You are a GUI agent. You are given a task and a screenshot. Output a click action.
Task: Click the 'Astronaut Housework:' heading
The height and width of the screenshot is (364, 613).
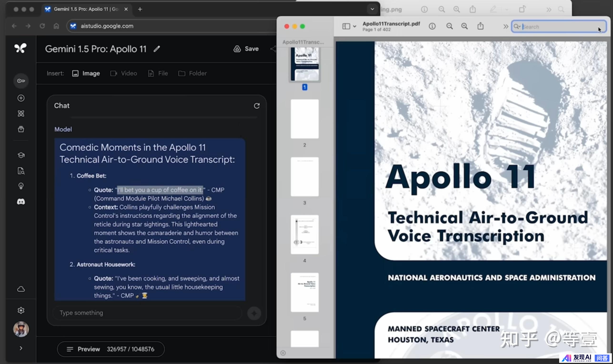click(x=106, y=264)
